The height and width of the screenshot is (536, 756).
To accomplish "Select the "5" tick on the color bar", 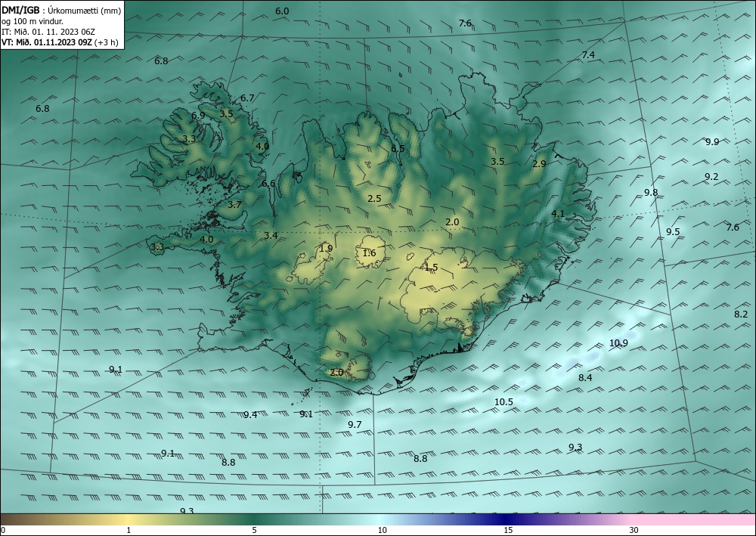I will coord(255,530).
